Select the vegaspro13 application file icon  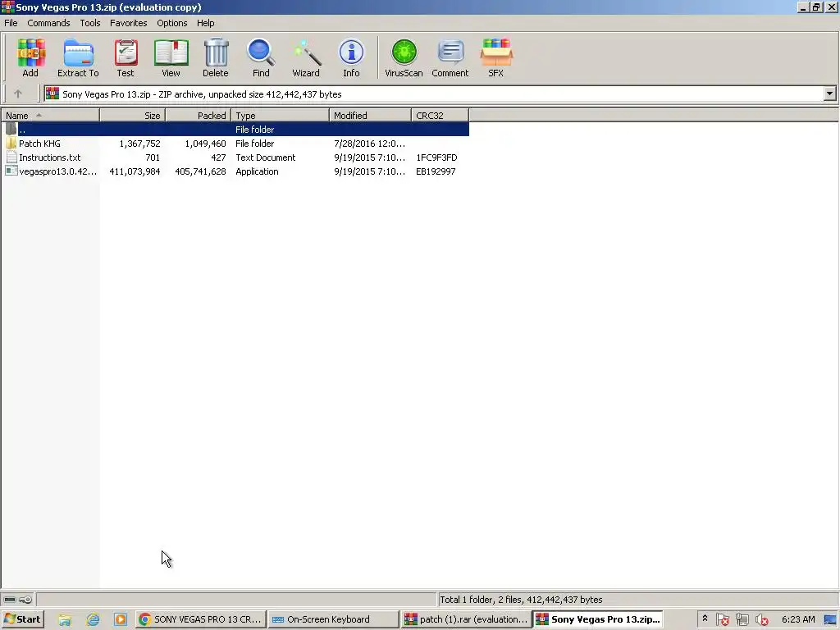[x=11, y=171]
